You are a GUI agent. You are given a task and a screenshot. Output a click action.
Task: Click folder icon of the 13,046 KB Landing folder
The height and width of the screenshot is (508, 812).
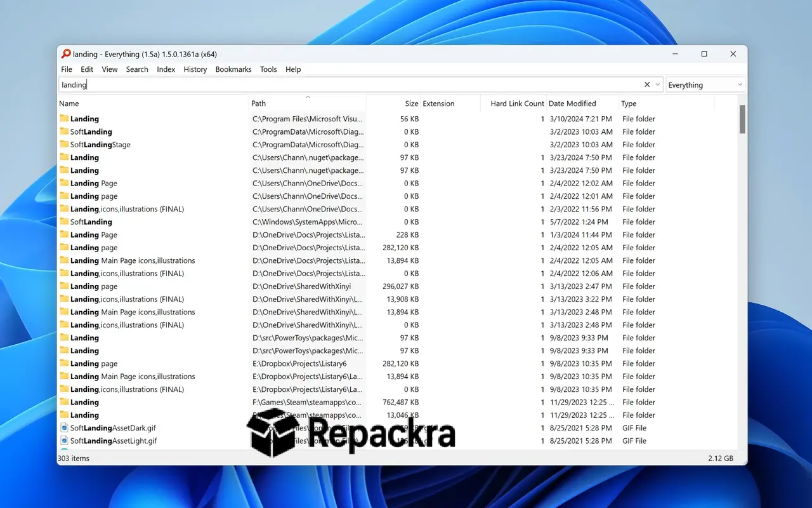(x=64, y=415)
